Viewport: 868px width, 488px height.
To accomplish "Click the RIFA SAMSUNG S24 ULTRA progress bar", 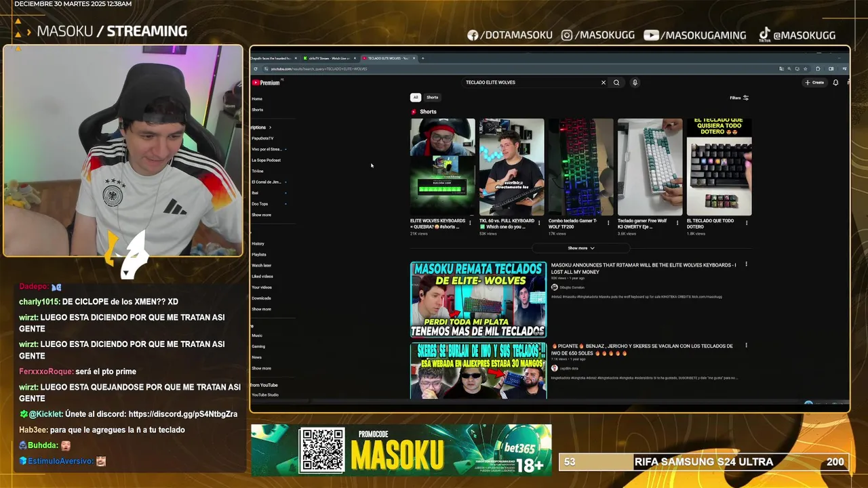I will click(x=704, y=462).
